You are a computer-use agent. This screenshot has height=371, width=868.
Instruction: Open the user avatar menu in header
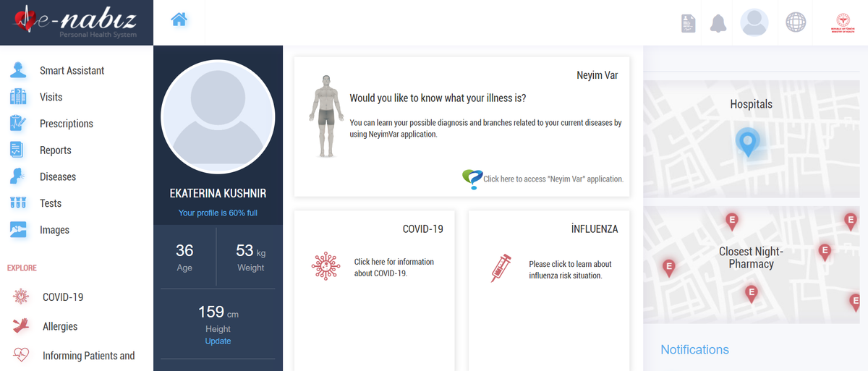754,22
